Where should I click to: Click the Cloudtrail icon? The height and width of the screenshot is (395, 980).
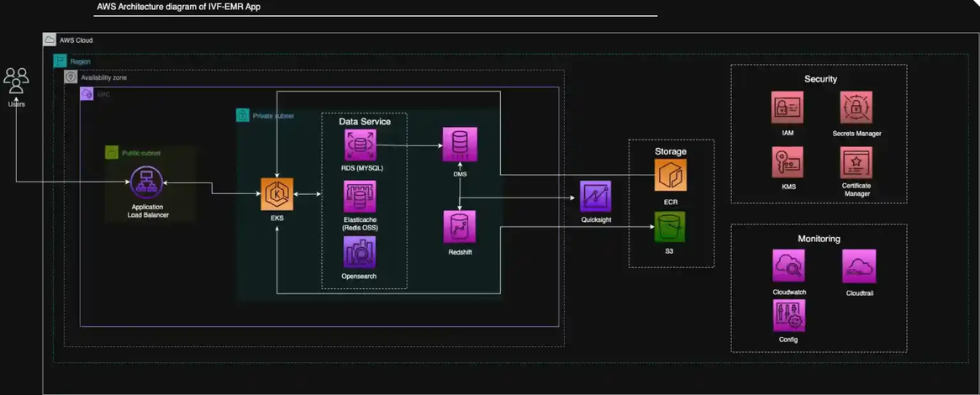pyautogui.click(x=859, y=266)
